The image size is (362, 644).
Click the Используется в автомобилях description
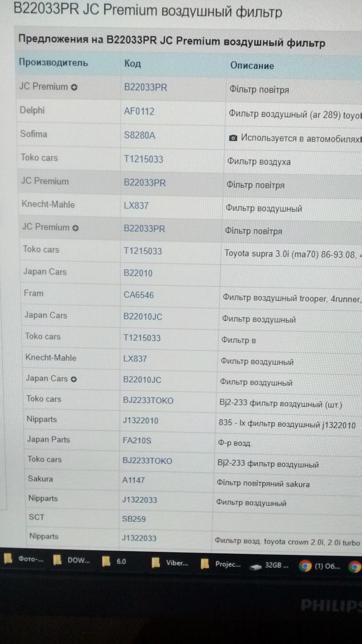tap(301, 138)
